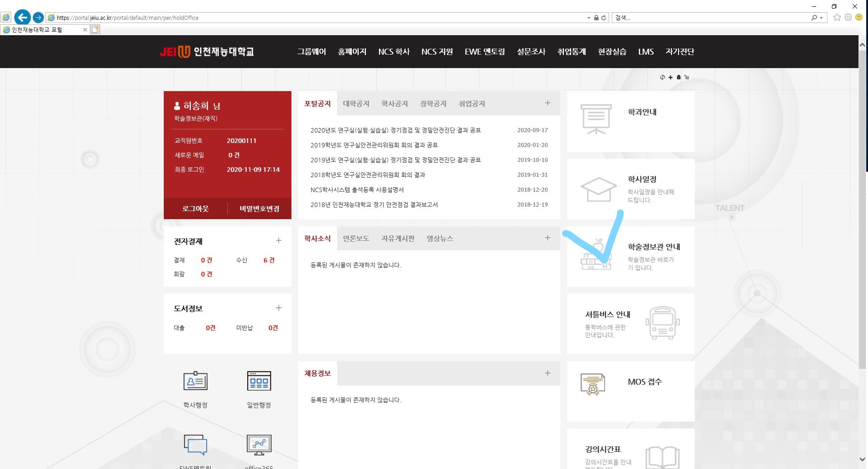Open the NCS학사시스템 출석등록 사용설명서 notice
The image size is (868, 469).
coord(357,190)
